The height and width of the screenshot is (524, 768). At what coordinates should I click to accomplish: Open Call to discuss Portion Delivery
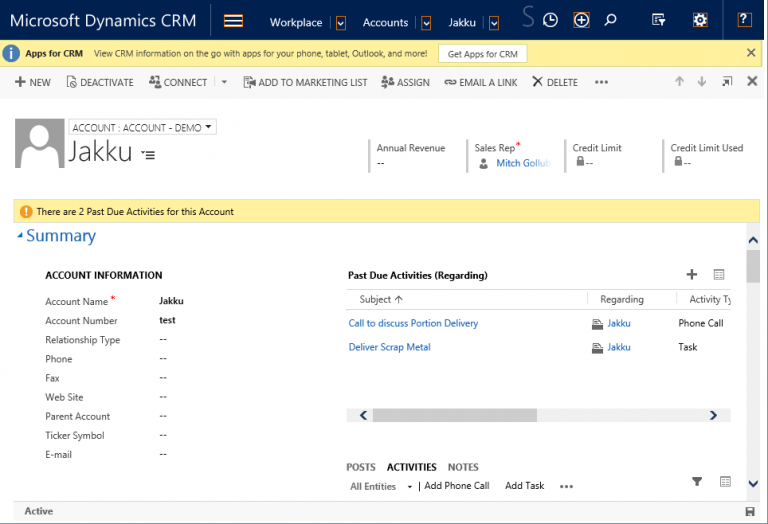click(x=413, y=323)
